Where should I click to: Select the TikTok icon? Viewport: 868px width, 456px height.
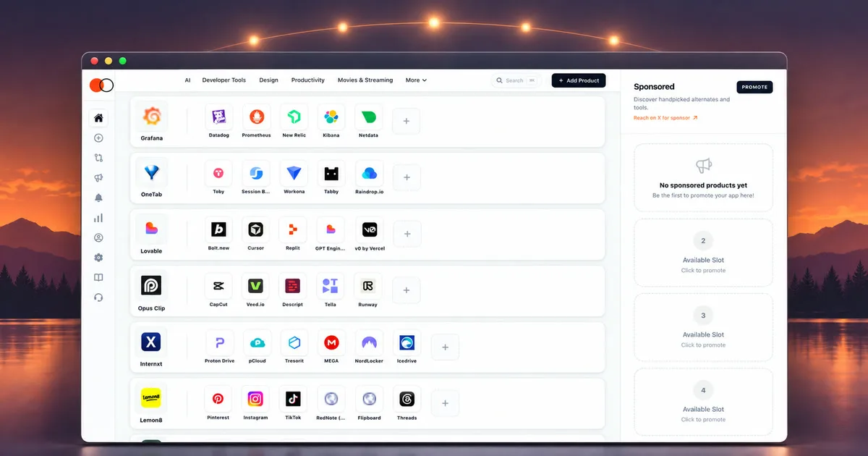click(293, 399)
